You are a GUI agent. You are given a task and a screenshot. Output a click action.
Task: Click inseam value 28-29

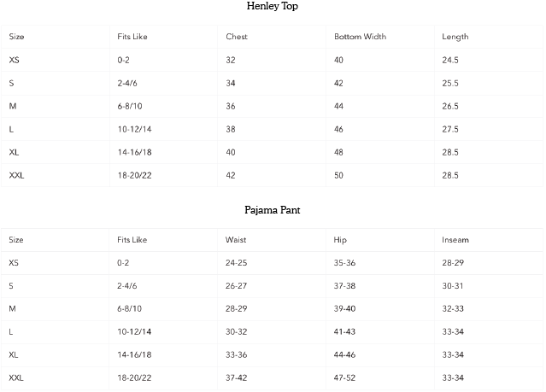coord(454,263)
